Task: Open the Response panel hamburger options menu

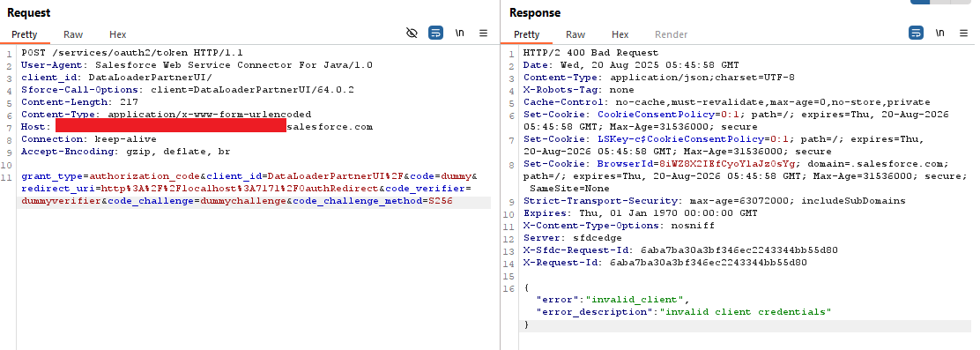Action: pyautogui.click(x=963, y=34)
